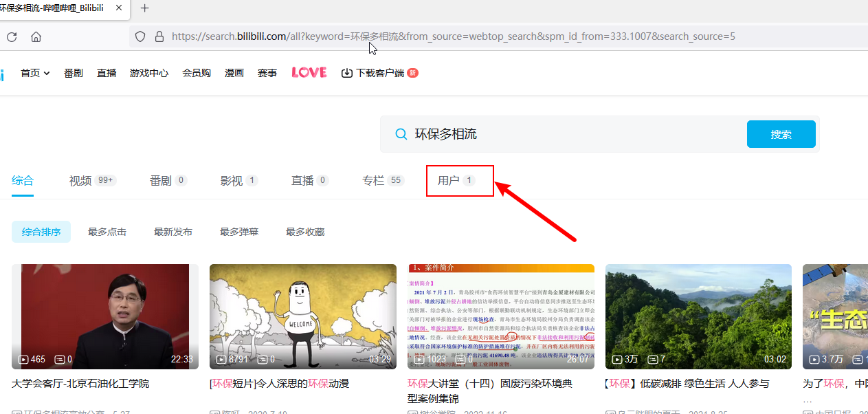Image resolution: width=868 pixels, height=414 pixels.
Task: Click play count icon showing 465
Action: click(24, 360)
